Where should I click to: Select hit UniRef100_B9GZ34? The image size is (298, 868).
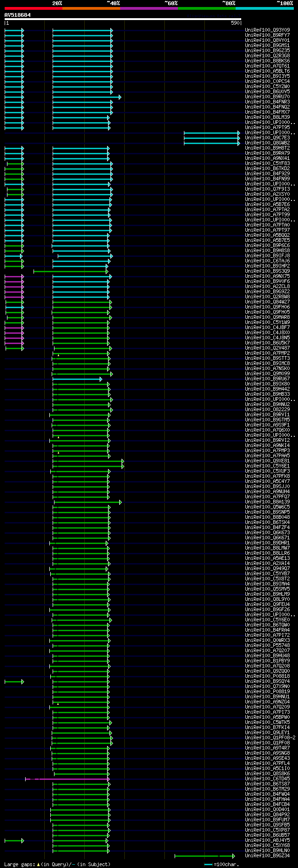267,856
